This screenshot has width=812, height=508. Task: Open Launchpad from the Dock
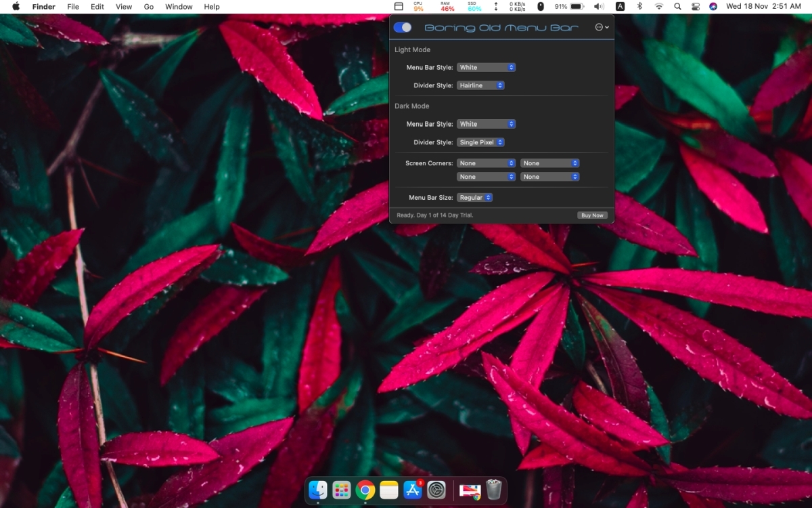point(342,489)
